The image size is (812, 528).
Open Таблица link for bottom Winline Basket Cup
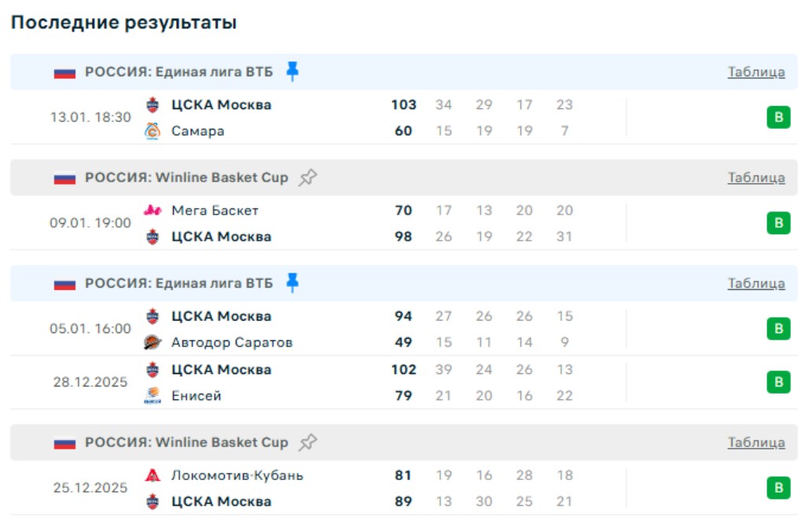coord(755,442)
